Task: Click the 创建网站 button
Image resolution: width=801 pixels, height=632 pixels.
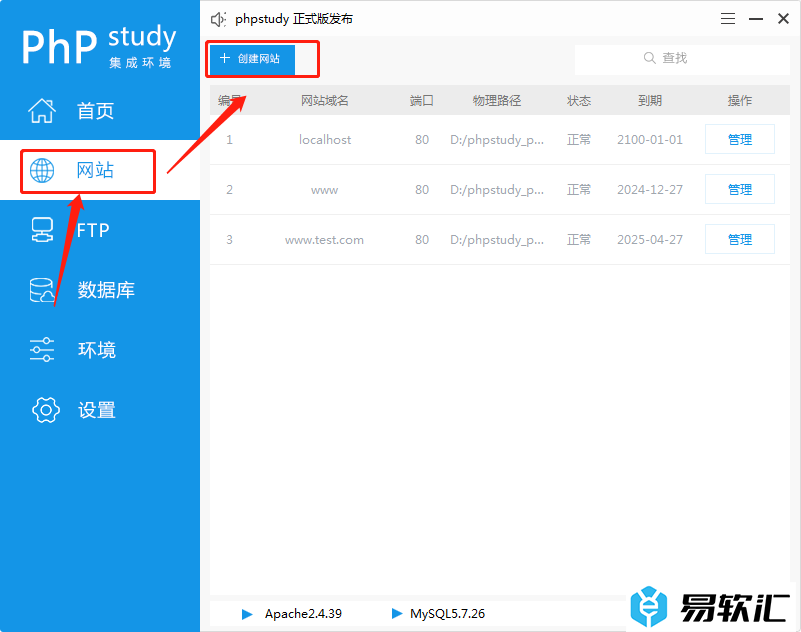Action: coord(252,59)
